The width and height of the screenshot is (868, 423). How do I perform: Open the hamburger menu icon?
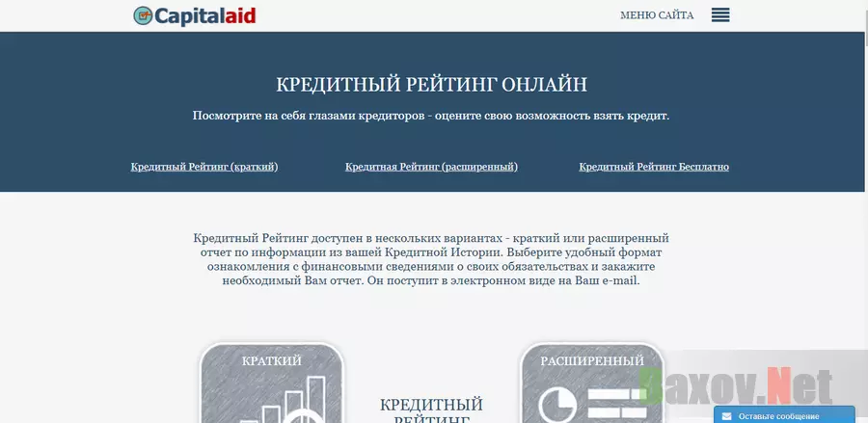tap(720, 15)
